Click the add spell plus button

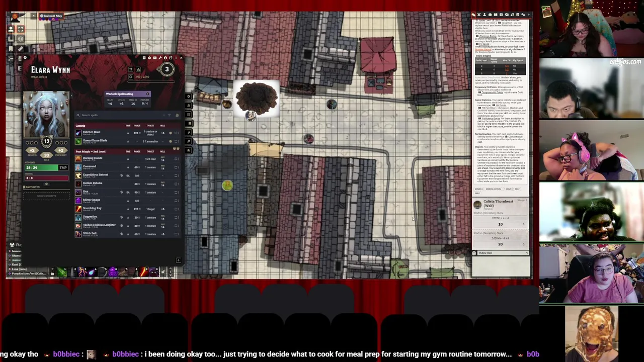[x=178, y=260]
